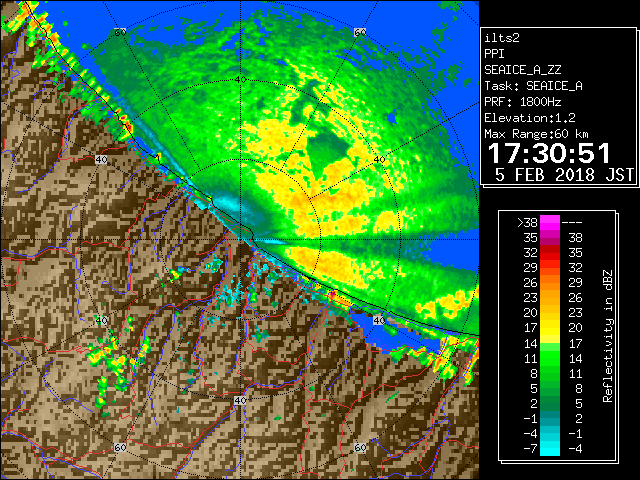Screen dimensions: 640x480
Task: Select the date text 5 FEB 2018 JST
Action: point(564,175)
